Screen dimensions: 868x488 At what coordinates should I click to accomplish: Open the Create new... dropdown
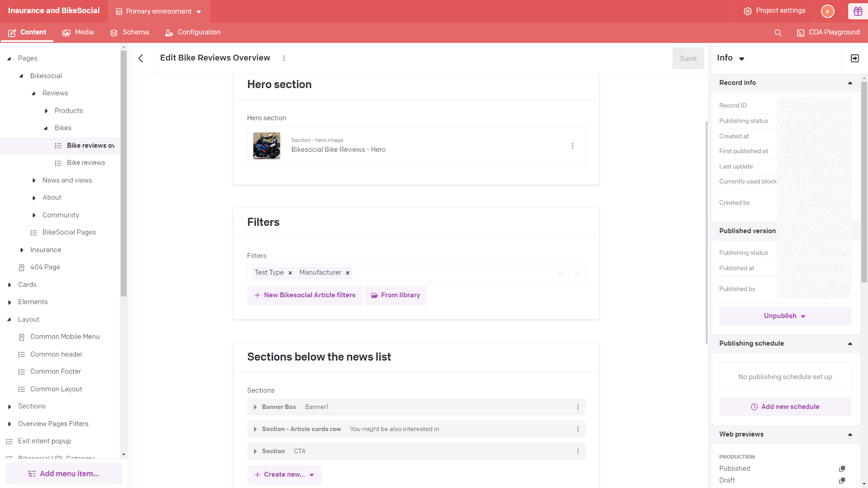pyautogui.click(x=284, y=475)
